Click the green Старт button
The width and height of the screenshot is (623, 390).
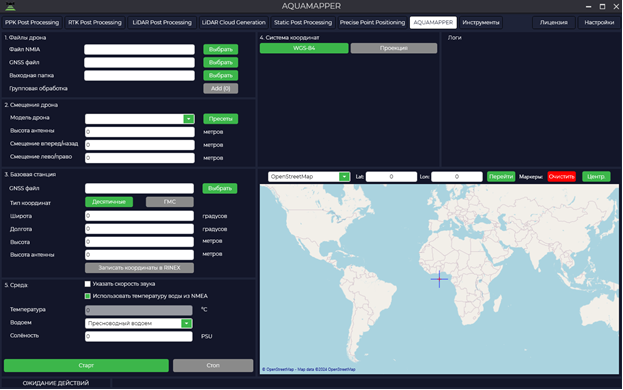(x=86, y=365)
